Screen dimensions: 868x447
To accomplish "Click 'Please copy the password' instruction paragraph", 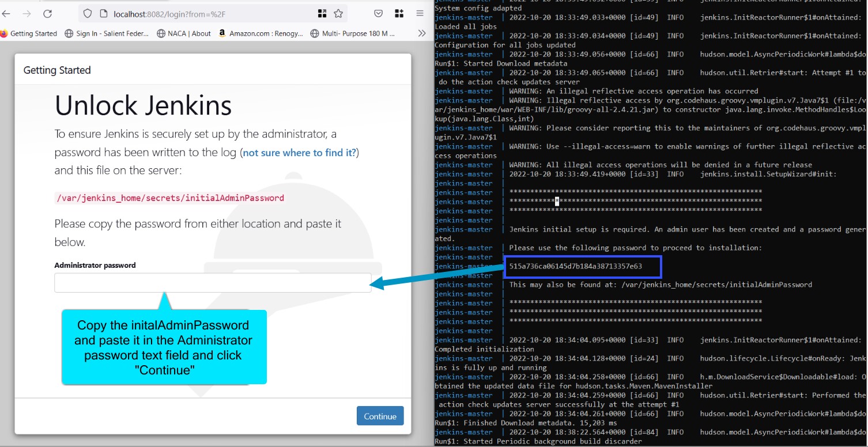I will coord(198,233).
